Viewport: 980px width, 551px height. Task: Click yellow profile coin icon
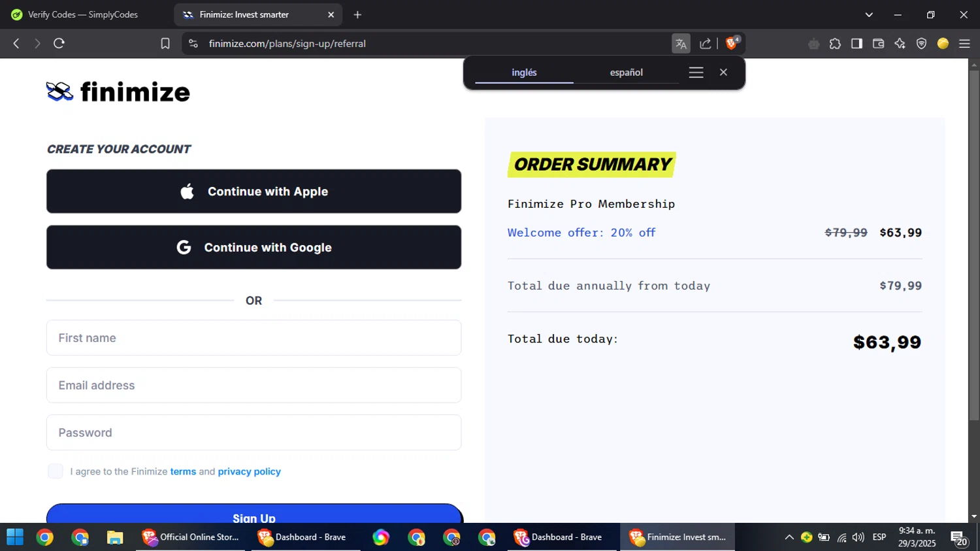point(943,44)
